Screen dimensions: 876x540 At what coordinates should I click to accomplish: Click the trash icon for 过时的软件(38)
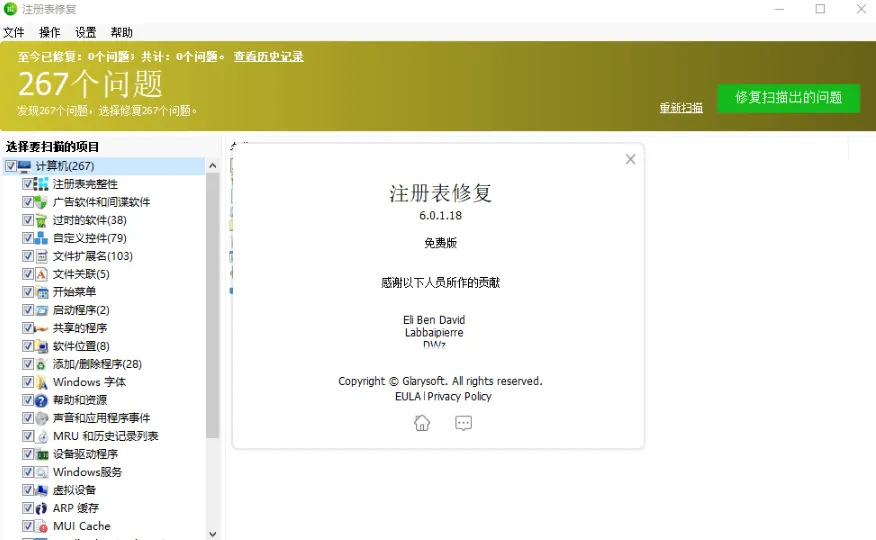(41, 220)
